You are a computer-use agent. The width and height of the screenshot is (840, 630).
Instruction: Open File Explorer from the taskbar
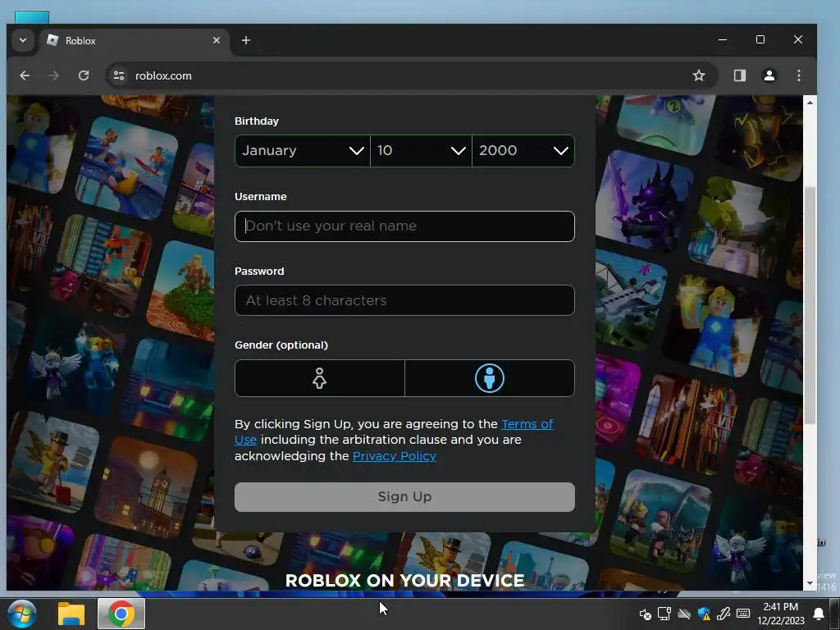(71, 614)
